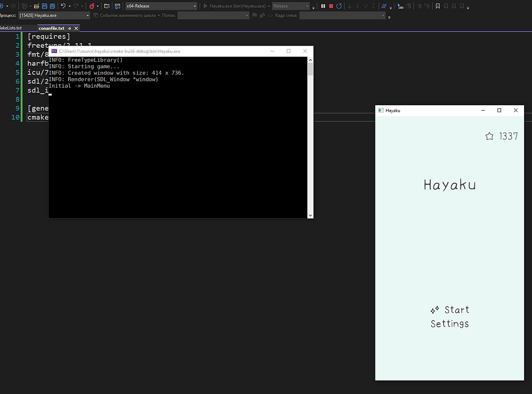Pin the conanfile.txt tab
This screenshot has height=394, width=532.
(x=70, y=28)
